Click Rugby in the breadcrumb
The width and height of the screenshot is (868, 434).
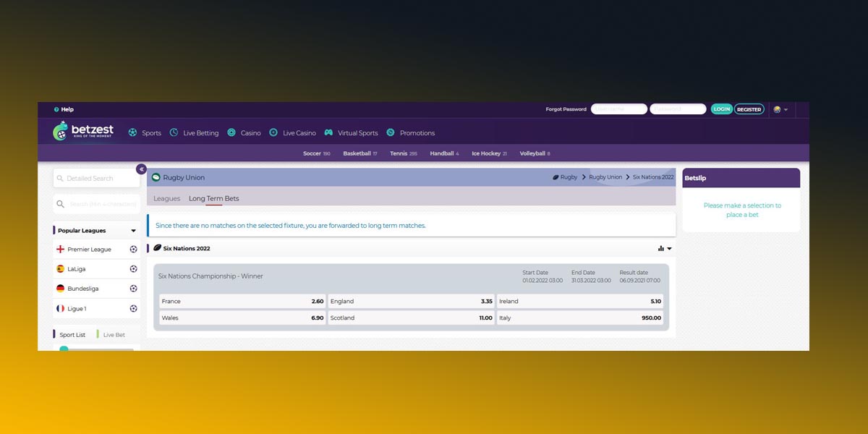click(x=569, y=177)
